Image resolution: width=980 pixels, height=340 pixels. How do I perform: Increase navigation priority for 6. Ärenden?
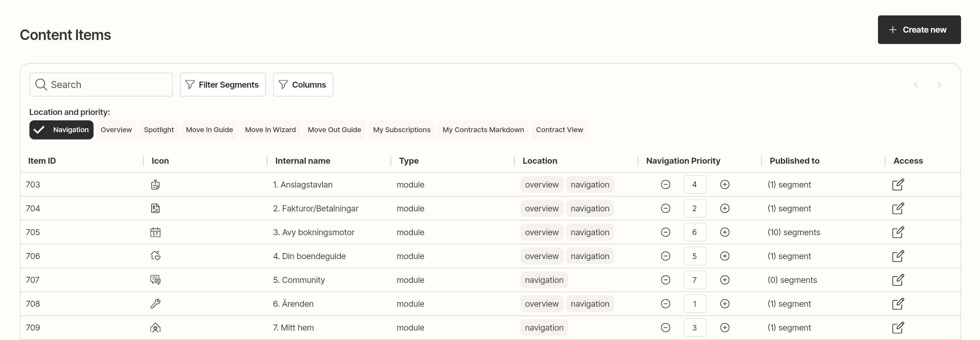click(x=725, y=304)
